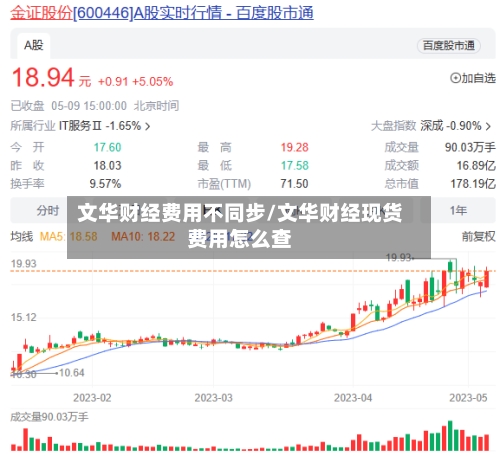500x456 pixels.
Task: Click the 均线 label
Action: [x=22, y=237]
